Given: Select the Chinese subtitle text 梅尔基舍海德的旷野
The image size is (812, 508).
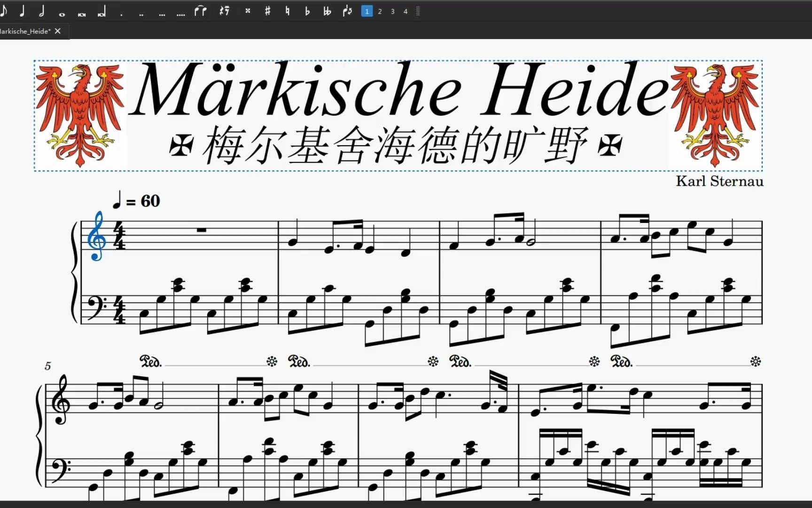Looking at the screenshot, I should coord(396,145).
